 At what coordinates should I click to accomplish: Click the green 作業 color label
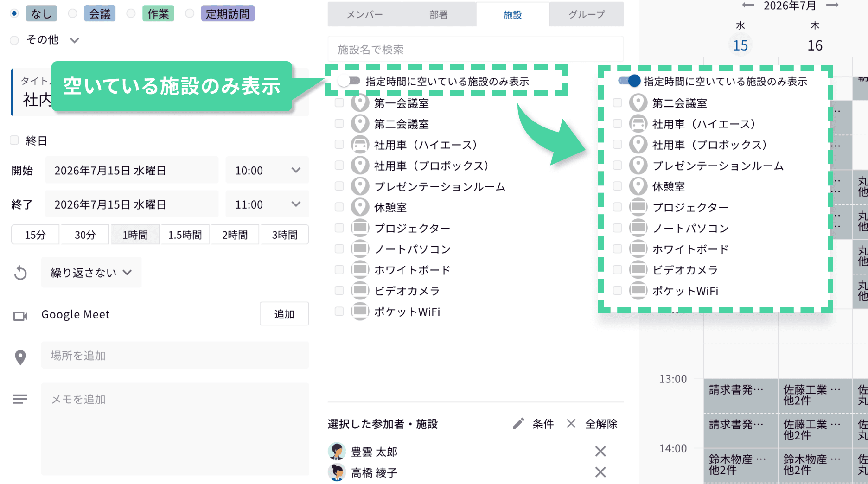pyautogui.click(x=158, y=13)
